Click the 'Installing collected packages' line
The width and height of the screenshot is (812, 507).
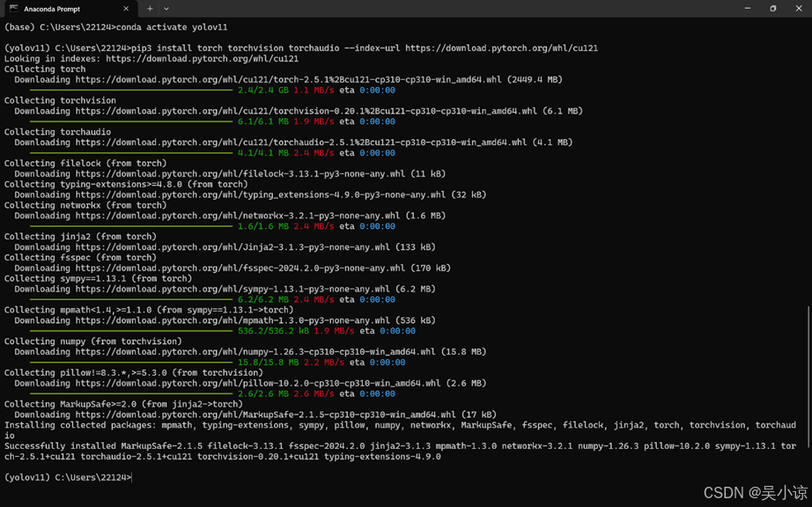click(x=401, y=430)
